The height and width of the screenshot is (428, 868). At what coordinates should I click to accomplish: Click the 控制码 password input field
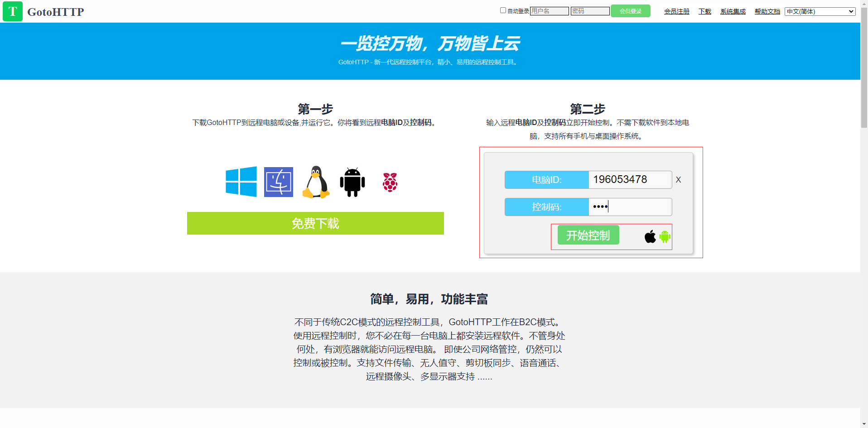pos(630,207)
